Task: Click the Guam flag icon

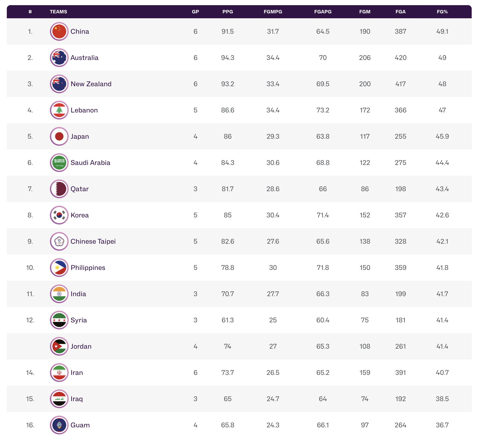Action: click(59, 425)
